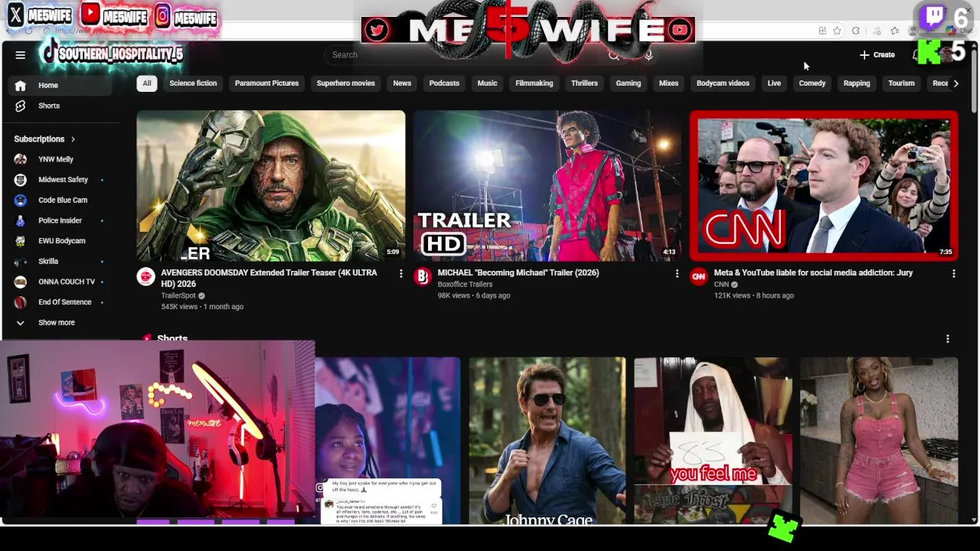Select the Podcasts filter chip
Screen dimensions: 980x551
(x=444, y=83)
